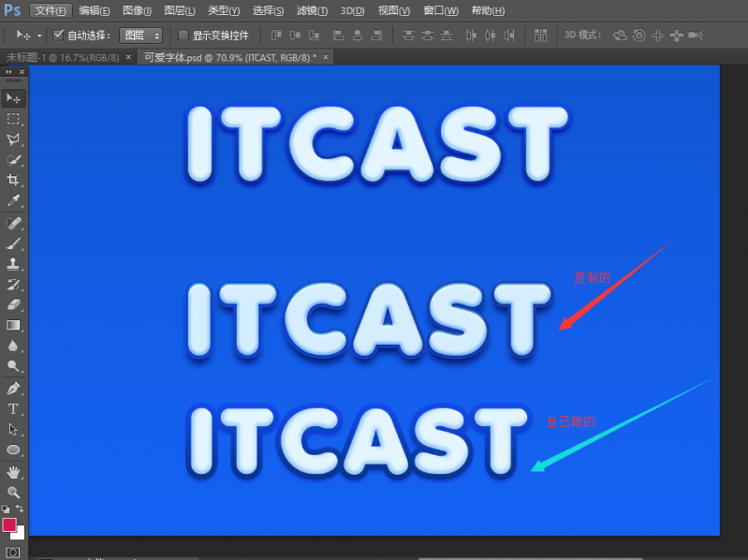This screenshot has height=560, width=748.
Task: Click the red foreground color swatch
Action: [10, 524]
